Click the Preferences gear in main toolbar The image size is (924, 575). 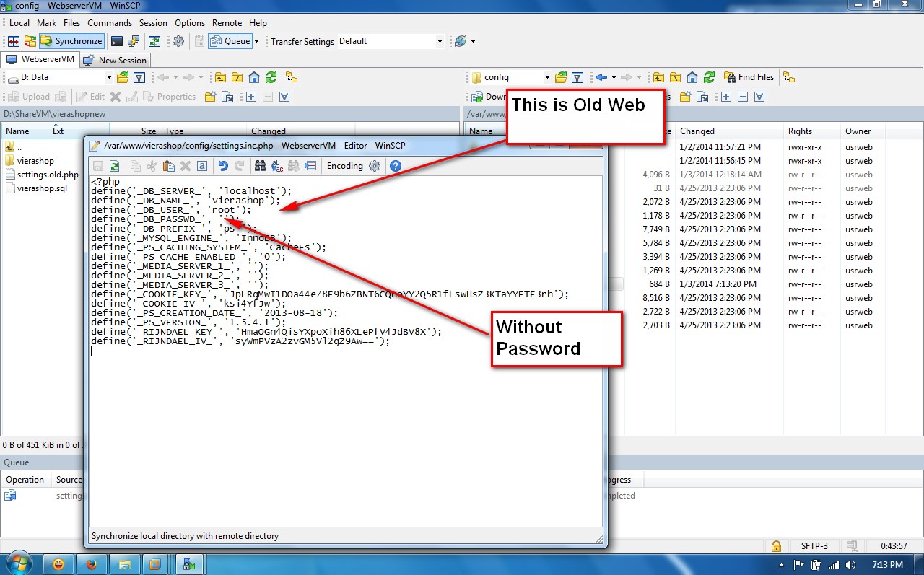[x=178, y=41]
